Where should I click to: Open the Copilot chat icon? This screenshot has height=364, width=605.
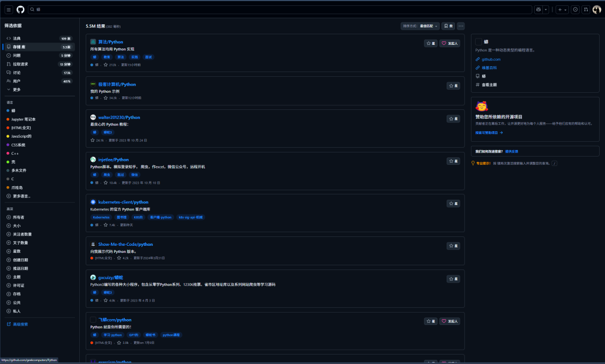pyautogui.click(x=538, y=9)
